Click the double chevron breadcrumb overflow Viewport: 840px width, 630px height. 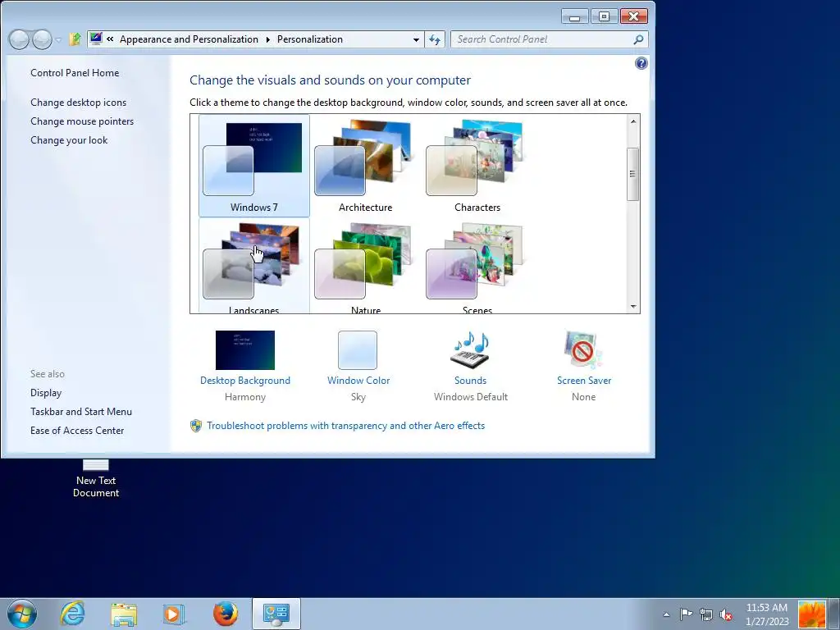coord(110,39)
